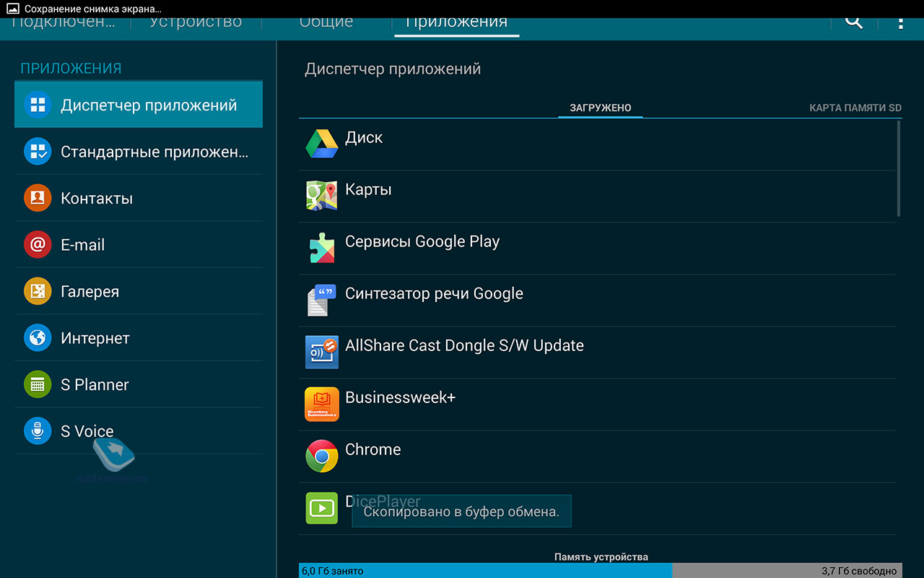Select the ЗАГРУЖЕНО tab
This screenshot has height=578, width=924.
(x=601, y=108)
